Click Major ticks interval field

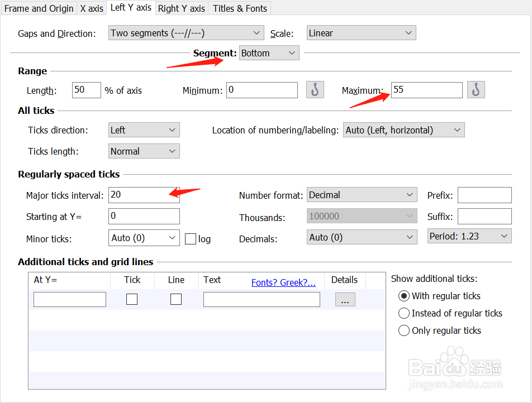click(x=144, y=195)
